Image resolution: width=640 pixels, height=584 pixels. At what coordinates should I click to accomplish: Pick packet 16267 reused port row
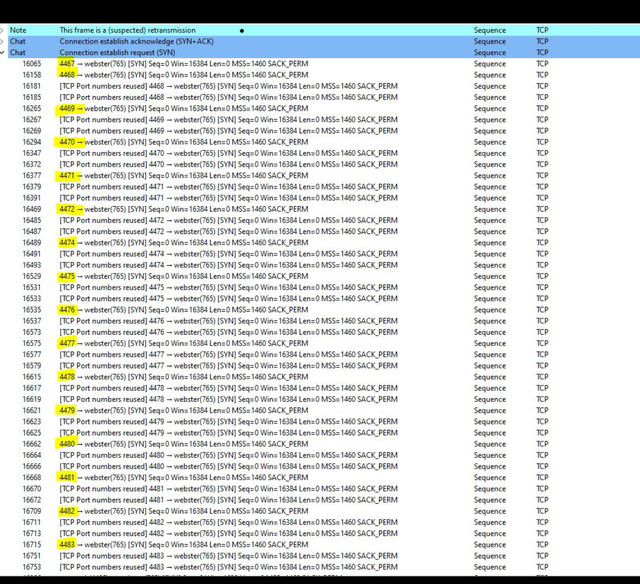coord(320,120)
